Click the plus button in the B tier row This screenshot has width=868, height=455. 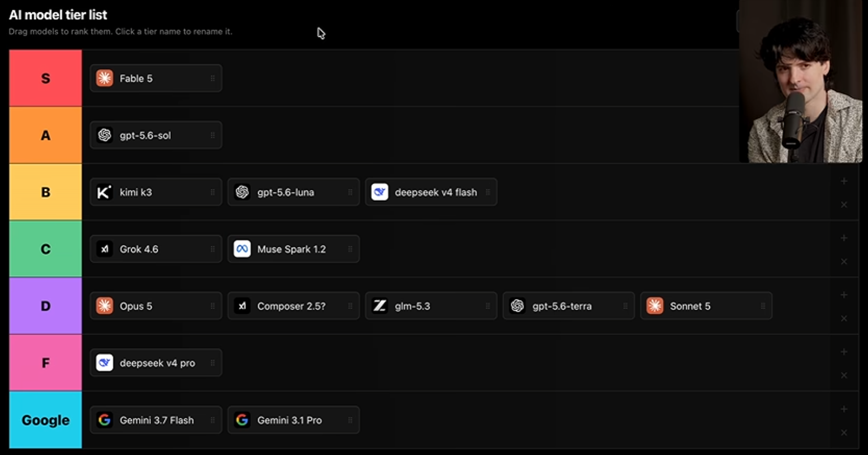click(x=844, y=181)
